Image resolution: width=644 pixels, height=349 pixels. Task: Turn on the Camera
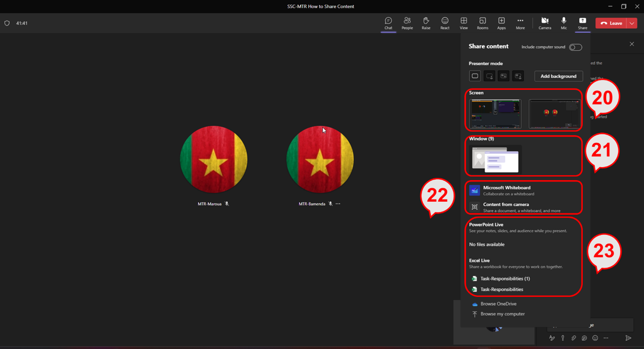(x=545, y=23)
